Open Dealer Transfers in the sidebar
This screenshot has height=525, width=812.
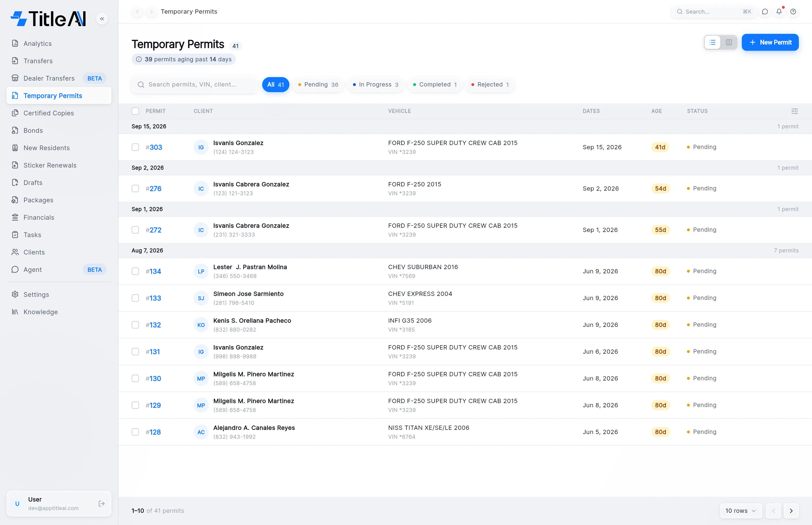(x=59, y=78)
